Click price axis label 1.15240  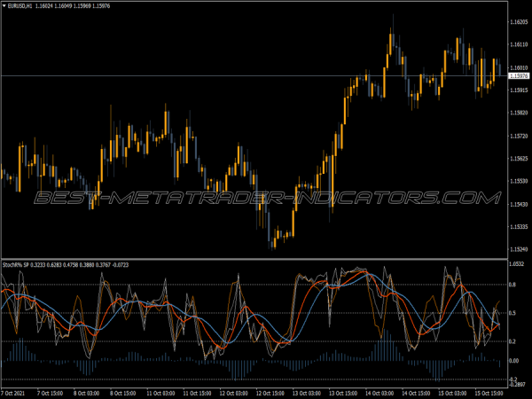(519, 249)
